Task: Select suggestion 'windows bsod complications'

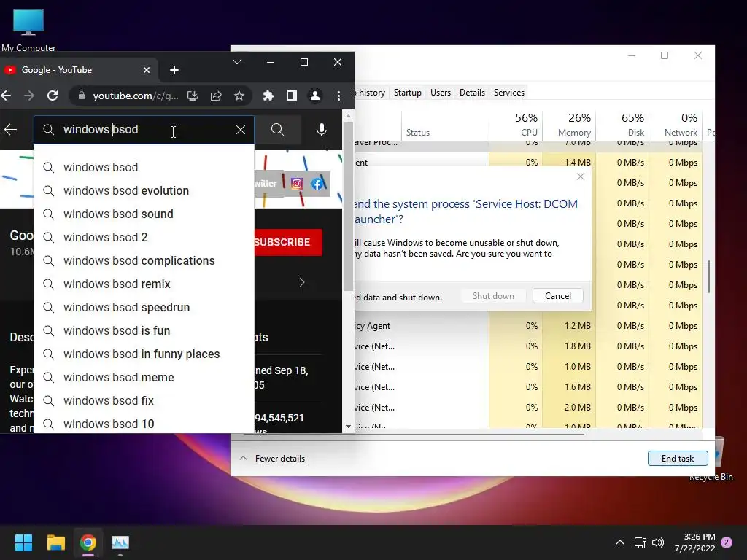Action: pyautogui.click(x=144, y=260)
